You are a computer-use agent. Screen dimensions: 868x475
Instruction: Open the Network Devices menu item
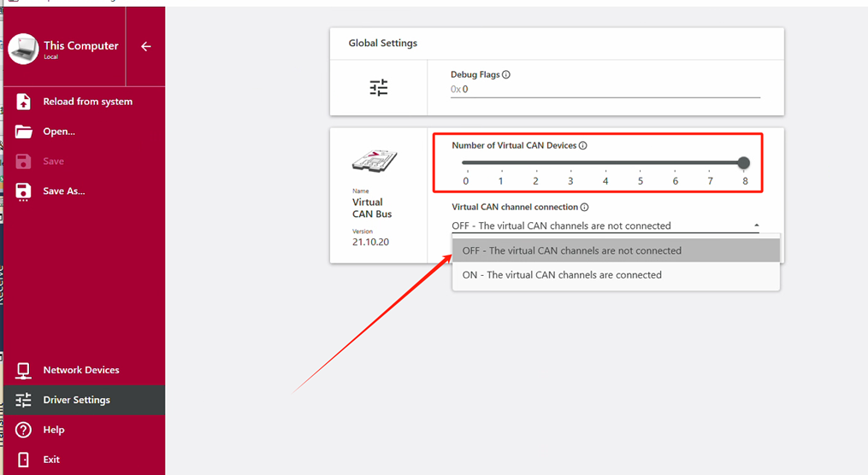pyautogui.click(x=81, y=370)
